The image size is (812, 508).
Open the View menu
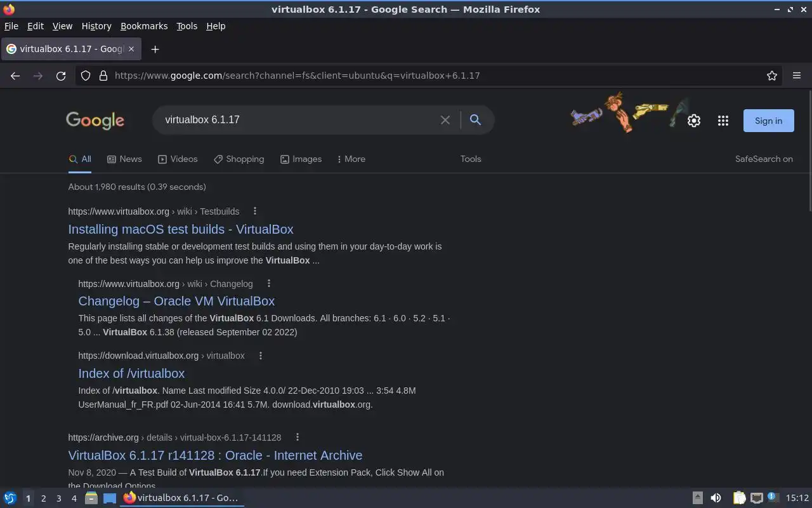point(62,26)
